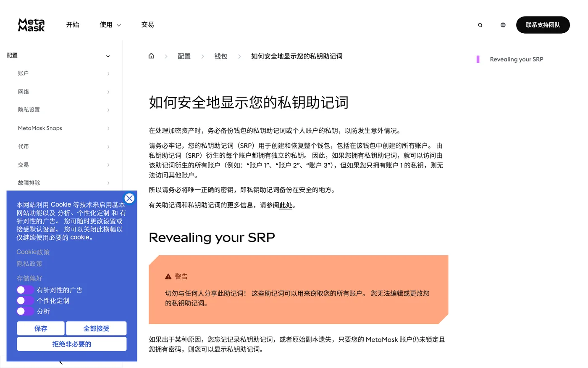The image size is (588, 368).
Task: Toggle personalization (个性化定制) switch
Action: pos(25,300)
